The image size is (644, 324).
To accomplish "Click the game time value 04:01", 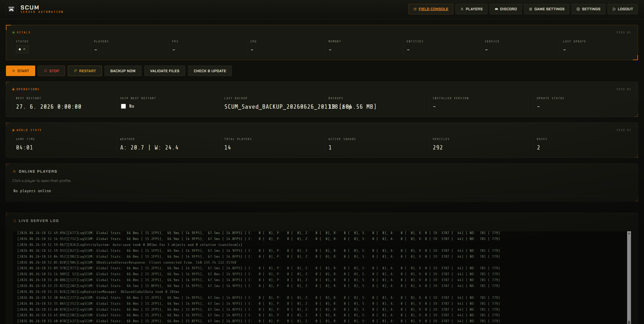I will click(24, 147).
